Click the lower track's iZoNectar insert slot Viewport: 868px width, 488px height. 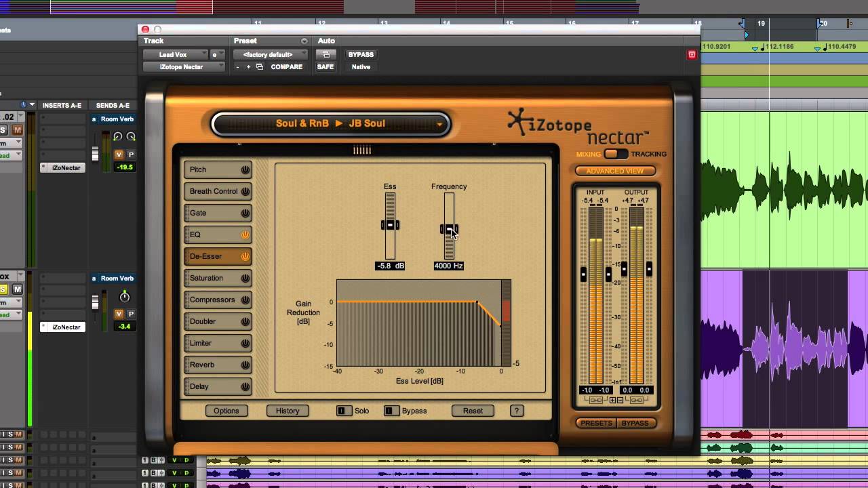point(63,327)
